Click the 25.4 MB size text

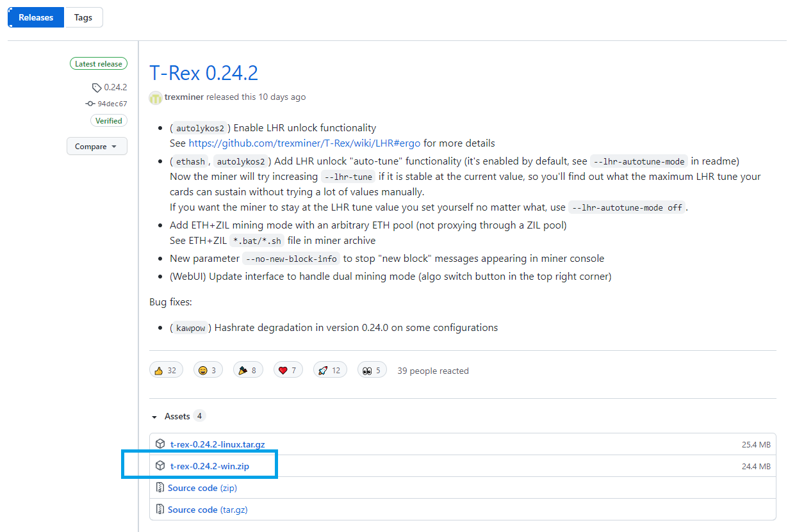click(x=756, y=444)
